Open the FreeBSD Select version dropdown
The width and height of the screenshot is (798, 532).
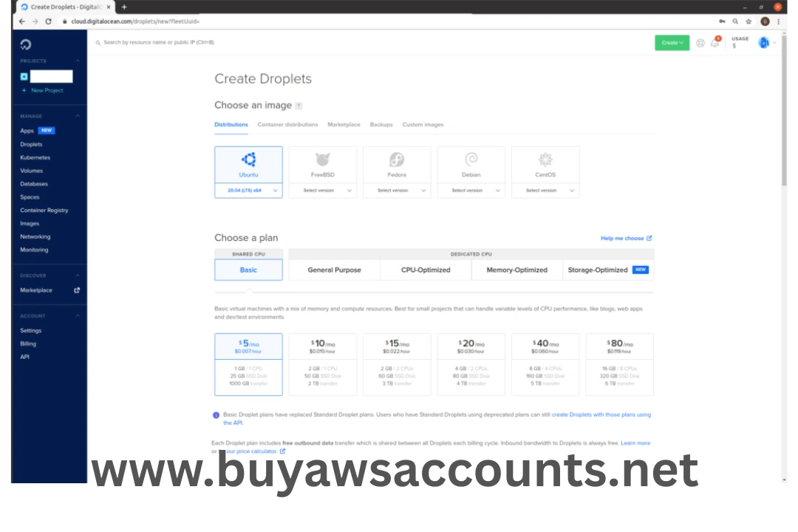(x=323, y=191)
